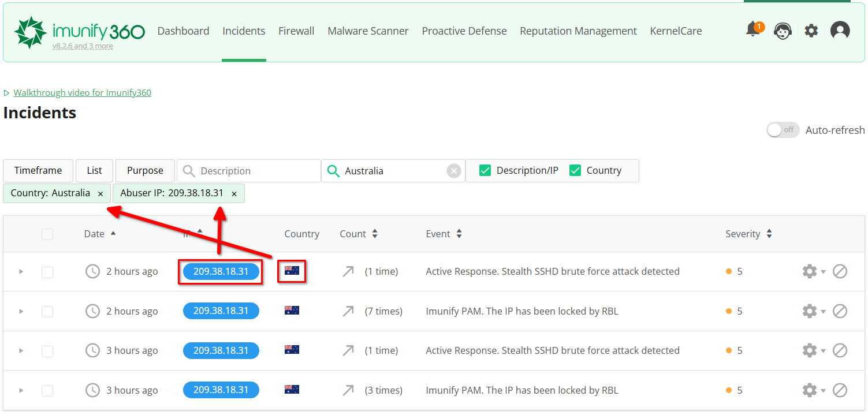Clear the Australia country search field
This screenshot has height=415, width=868.
pyautogui.click(x=455, y=171)
